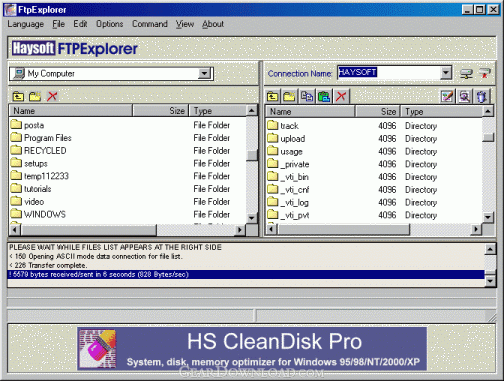
Task: Open the File menu
Action: [x=59, y=24]
